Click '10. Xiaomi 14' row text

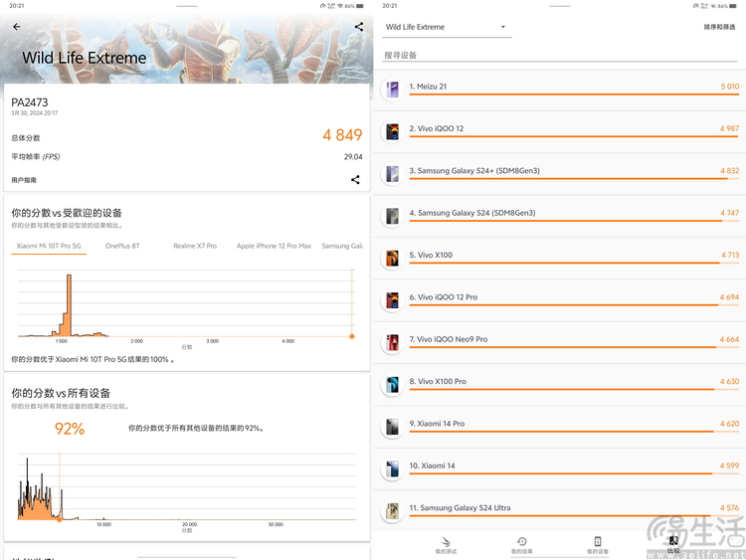(432, 466)
